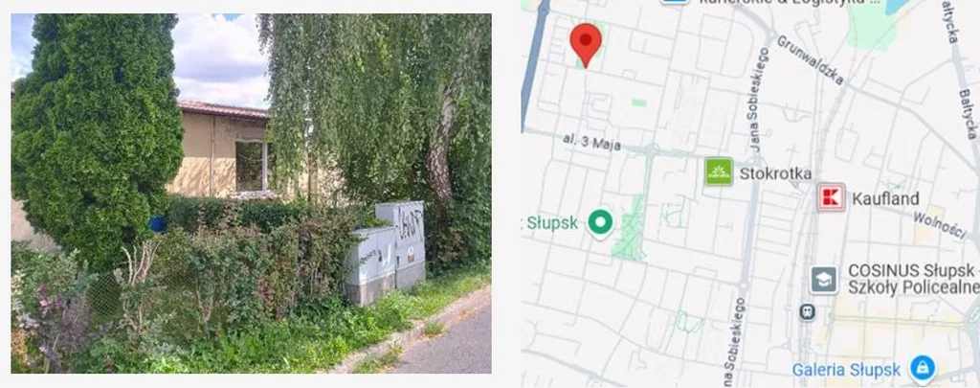Open the Kaufland red logo marker
980x388 pixels.
coord(832,197)
